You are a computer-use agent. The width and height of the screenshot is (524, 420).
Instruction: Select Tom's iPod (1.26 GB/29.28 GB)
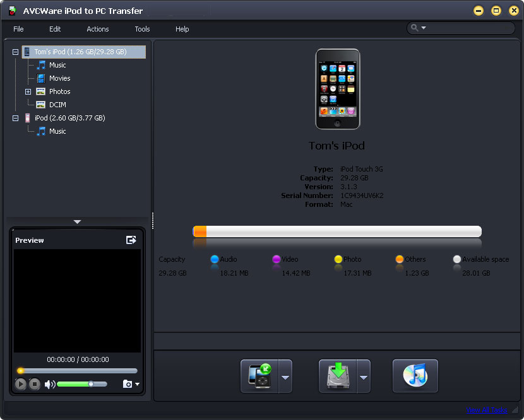point(84,52)
